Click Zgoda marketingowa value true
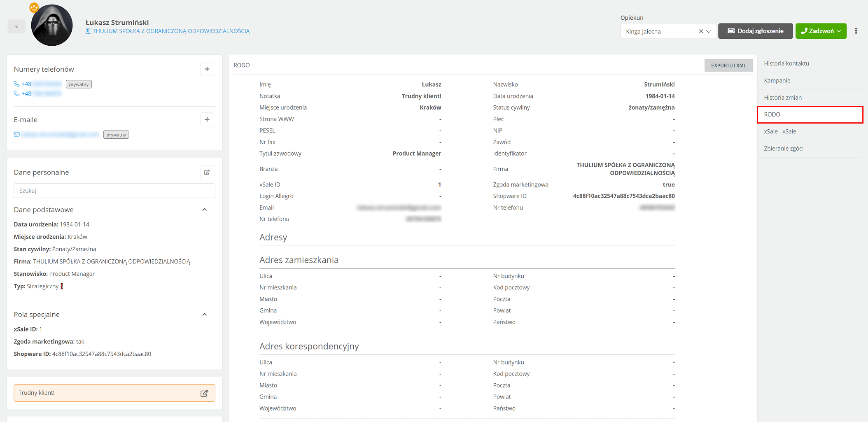 coord(669,184)
